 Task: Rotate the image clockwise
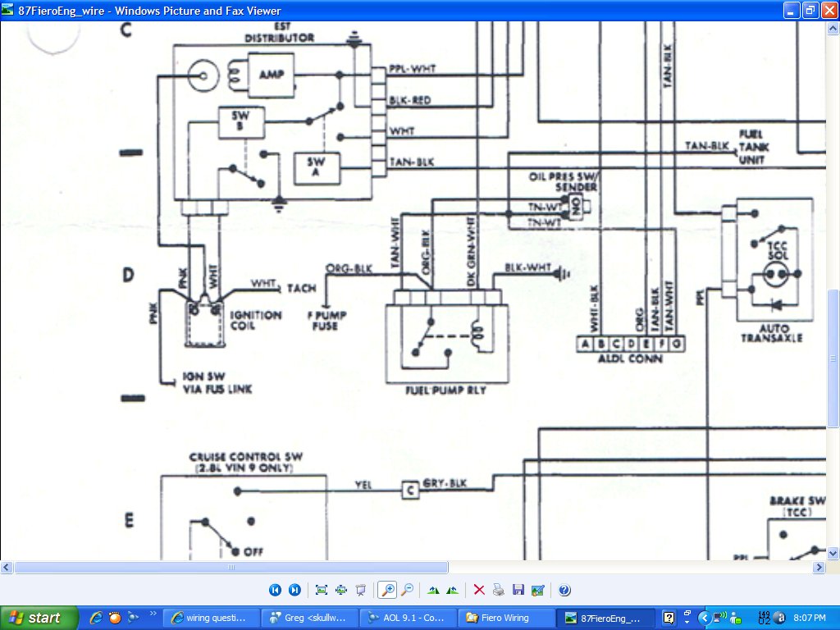[x=434, y=590]
